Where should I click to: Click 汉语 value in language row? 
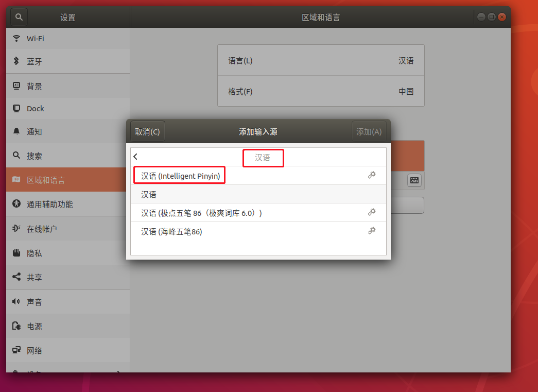(x=406, y=61)
